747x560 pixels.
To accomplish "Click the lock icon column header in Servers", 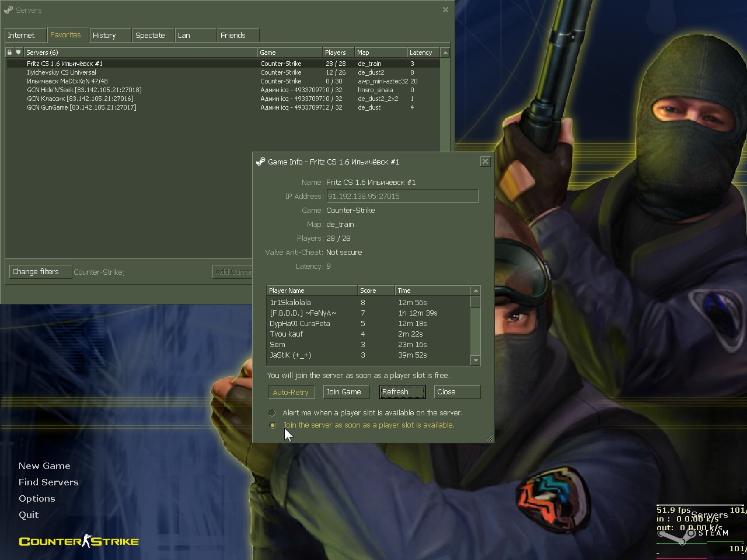I will 9,52.
